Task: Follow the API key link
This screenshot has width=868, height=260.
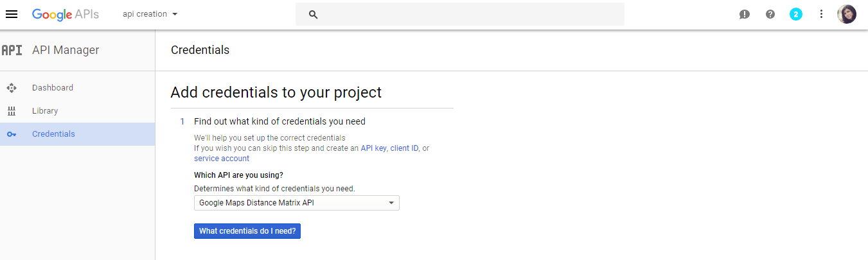Action: [x=373, y=148]
